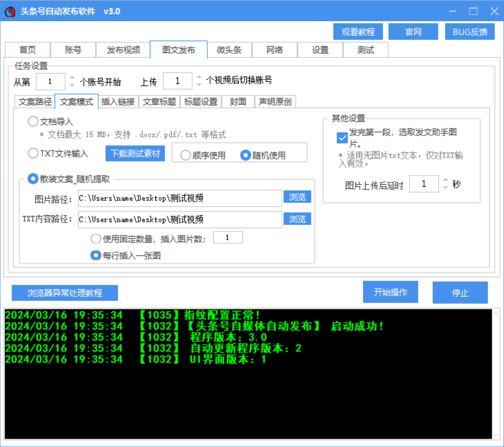The height and width of the screenshot is (447, 504).
Task: Open the 文章标题 sub-tab
Action: 160,102
